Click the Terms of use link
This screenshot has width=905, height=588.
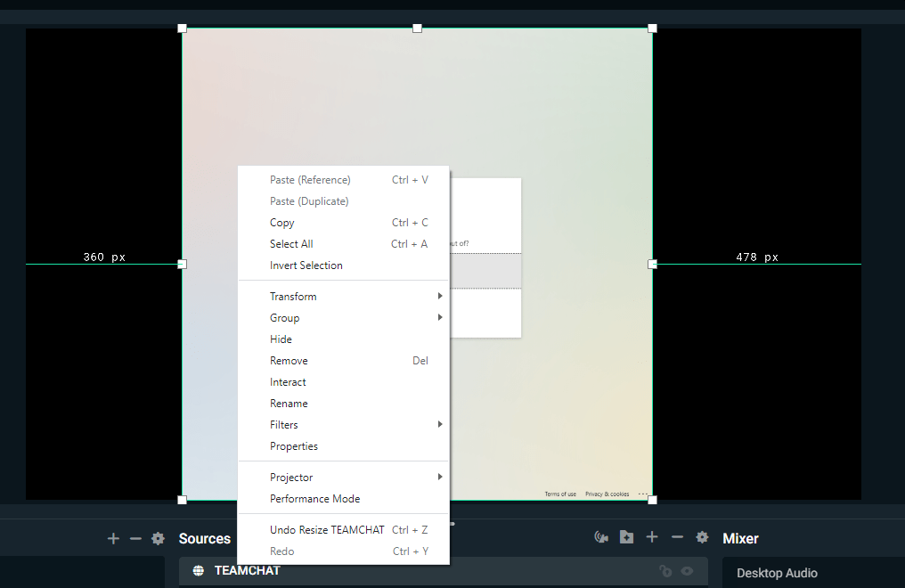point(560,494)
